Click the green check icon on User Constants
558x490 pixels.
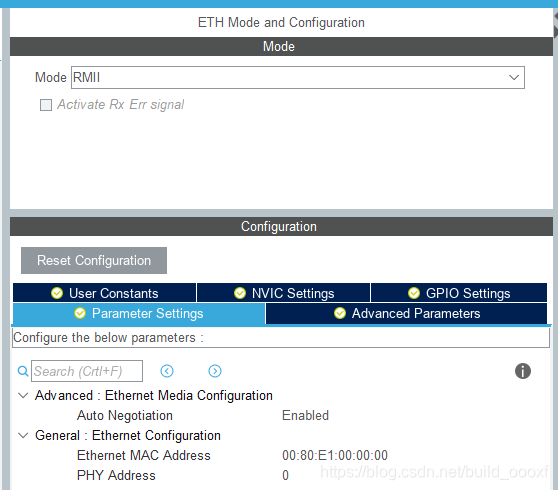(x=57, y=293)
